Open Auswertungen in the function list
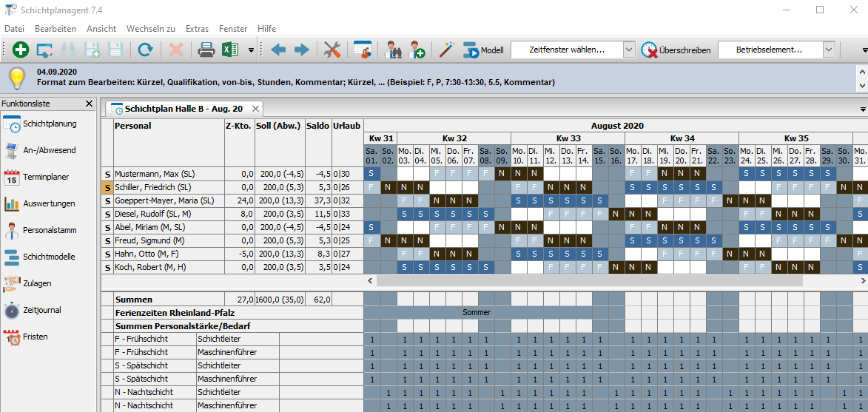 click(49, 203)
